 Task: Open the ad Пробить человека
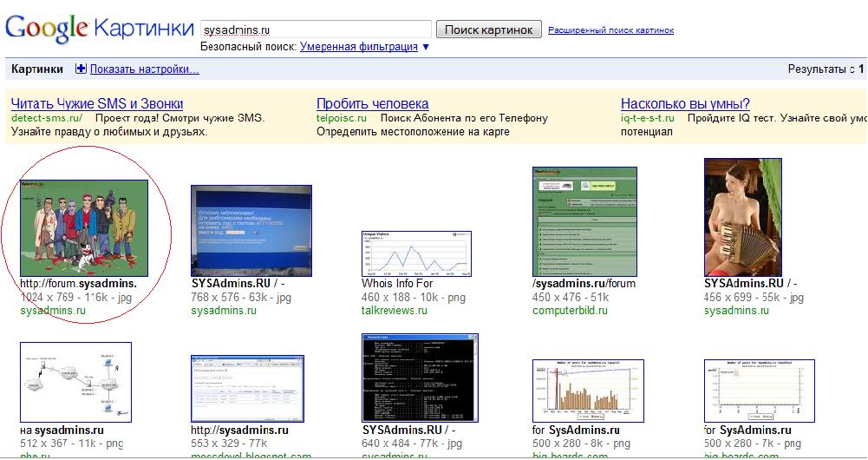coord(373,103)
